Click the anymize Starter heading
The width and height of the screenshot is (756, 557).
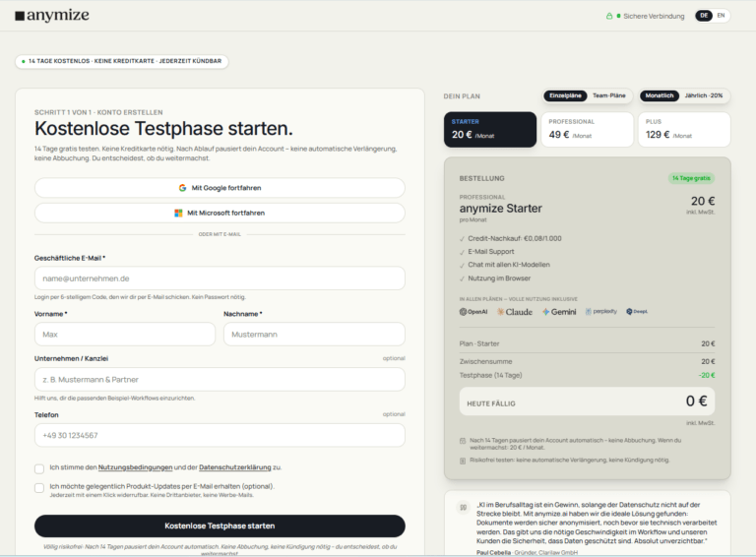click(500, 209)
